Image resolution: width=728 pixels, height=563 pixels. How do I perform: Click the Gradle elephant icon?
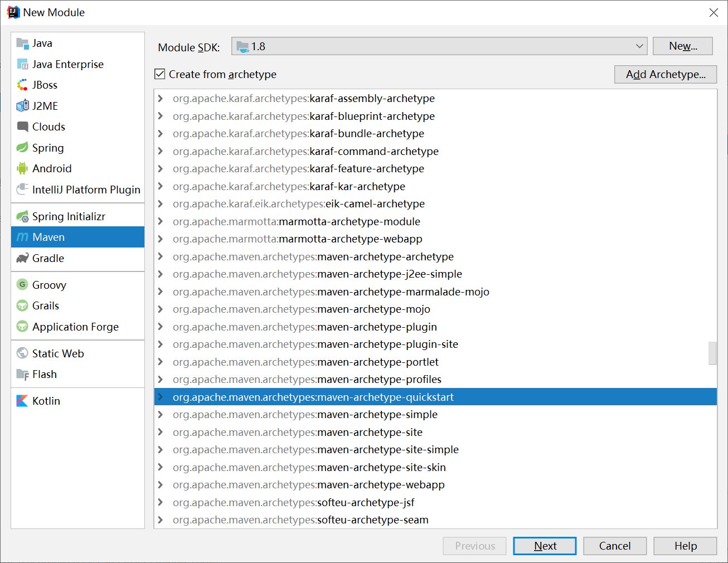(x=22, y=258)
